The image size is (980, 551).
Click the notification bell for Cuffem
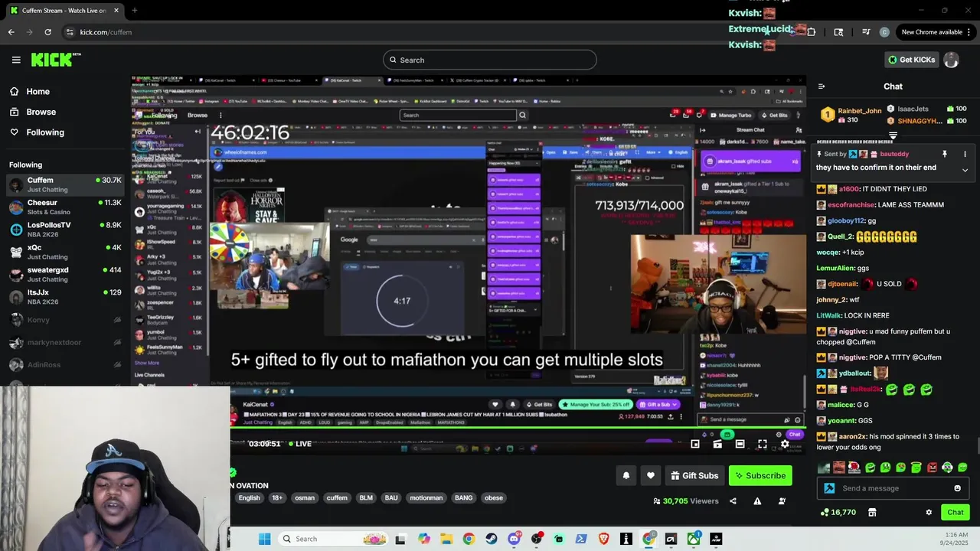point(626,475)
